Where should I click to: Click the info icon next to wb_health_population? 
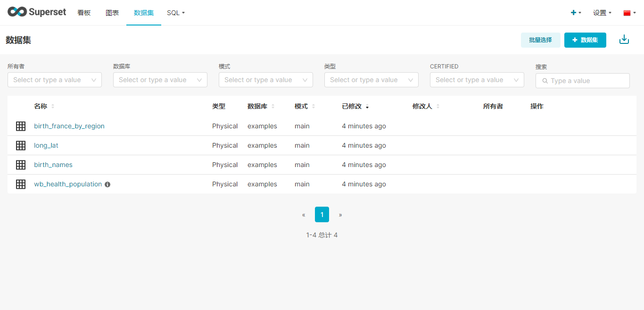pyautogui.click(x=107, y=184)
